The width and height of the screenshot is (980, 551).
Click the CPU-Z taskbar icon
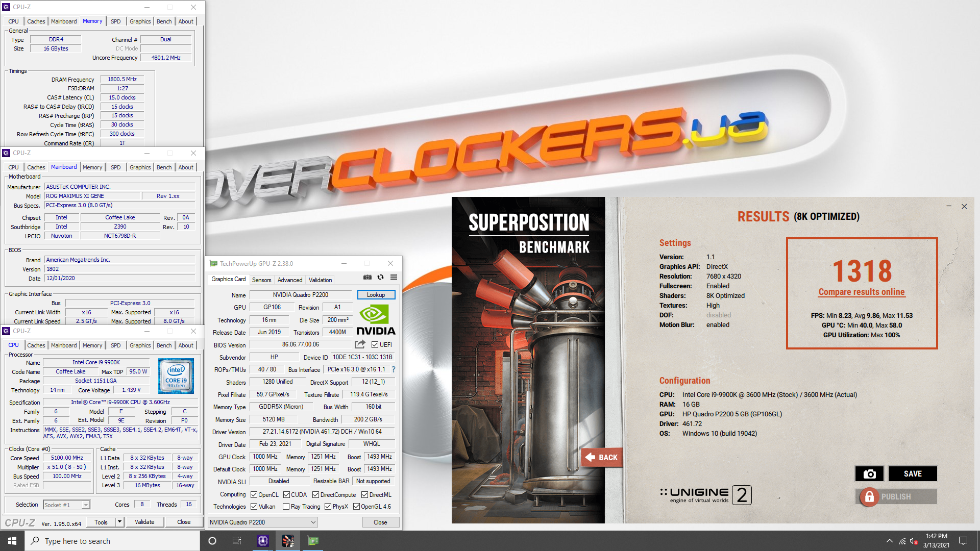point(263,541)
